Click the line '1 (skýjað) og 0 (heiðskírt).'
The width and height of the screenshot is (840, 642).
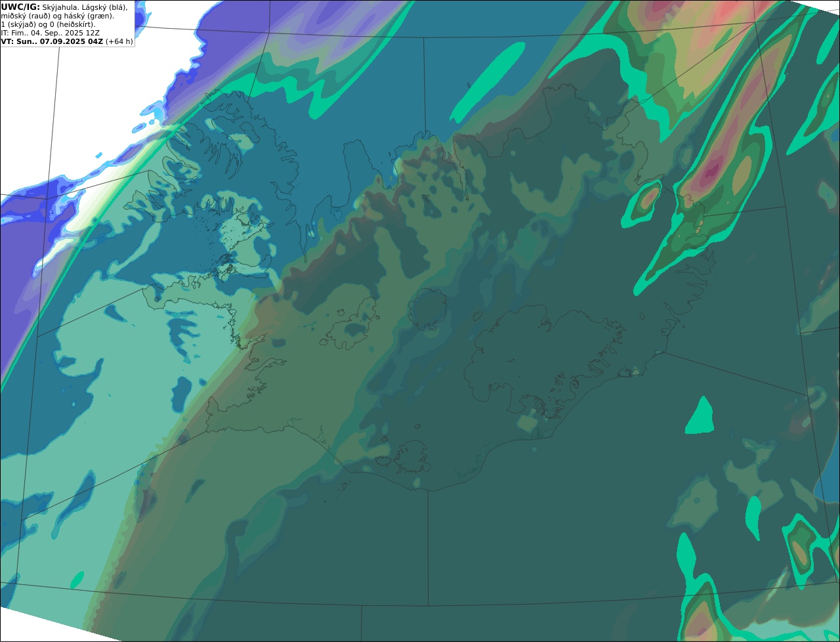(x=48, y=24)
